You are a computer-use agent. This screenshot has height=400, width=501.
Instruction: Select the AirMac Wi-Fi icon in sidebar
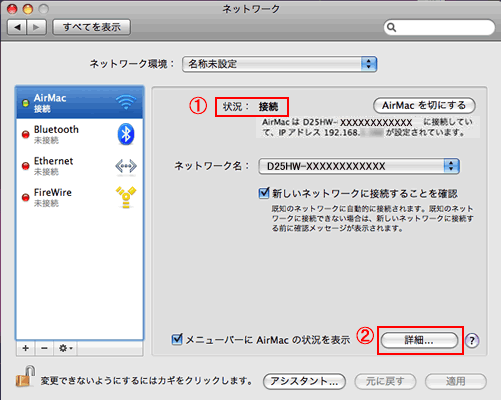[x=126, y=102]
